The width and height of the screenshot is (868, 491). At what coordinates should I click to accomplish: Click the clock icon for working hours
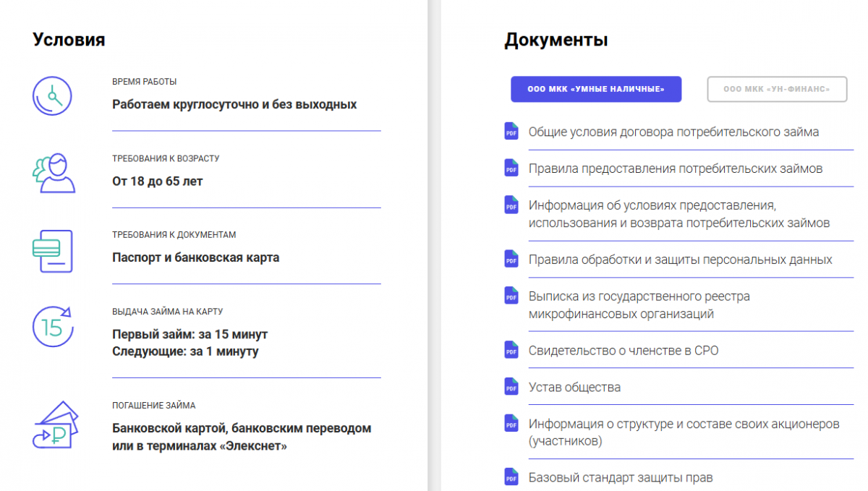point(53,95)
